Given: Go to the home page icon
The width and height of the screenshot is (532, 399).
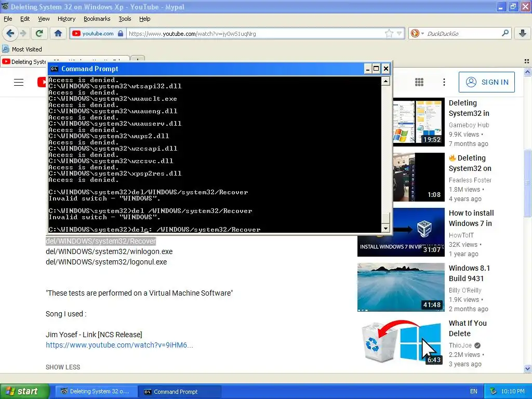Looking at the screenshot, I should (x=58, y=33).
